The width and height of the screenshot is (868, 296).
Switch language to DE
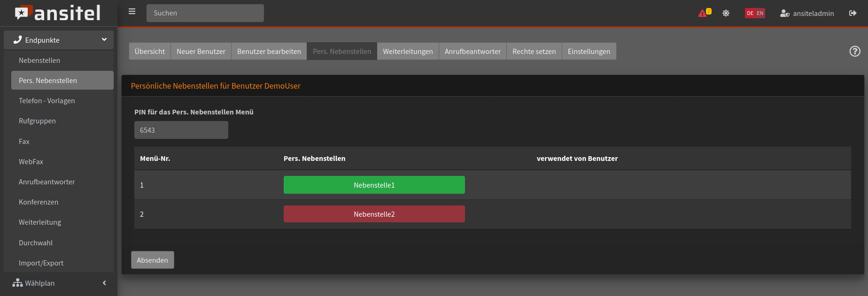750,13
